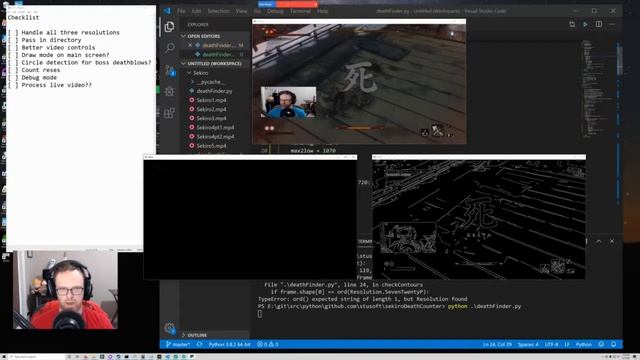This screenshot has width=640, height=360.
Task: Open the Debug menu
Action: click(276, 11)
